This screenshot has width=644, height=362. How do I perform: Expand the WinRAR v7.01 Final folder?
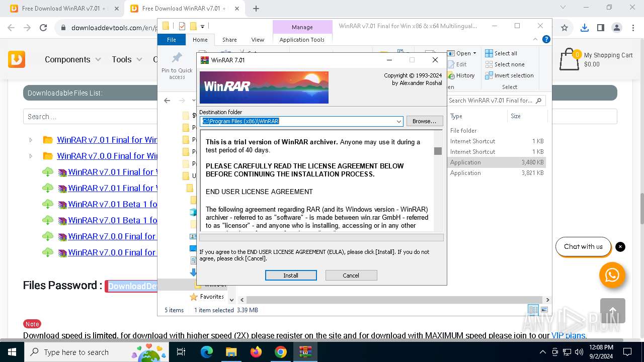click(31, 140)
